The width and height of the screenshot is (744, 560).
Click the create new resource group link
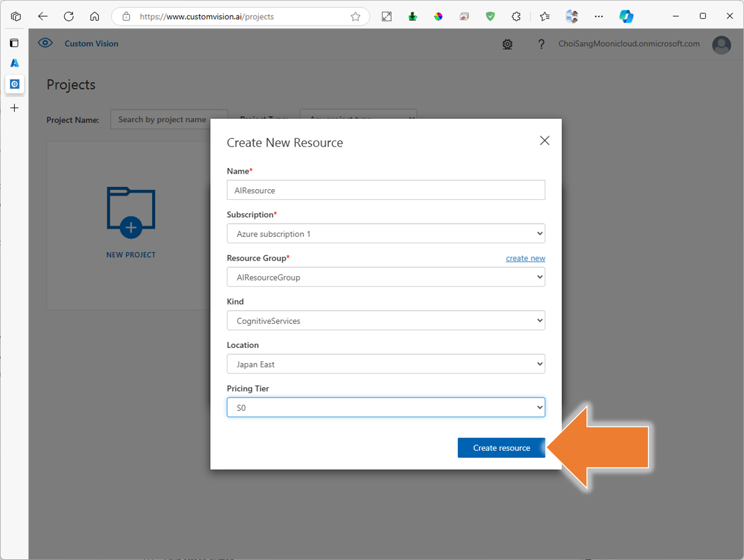(526, 258)
